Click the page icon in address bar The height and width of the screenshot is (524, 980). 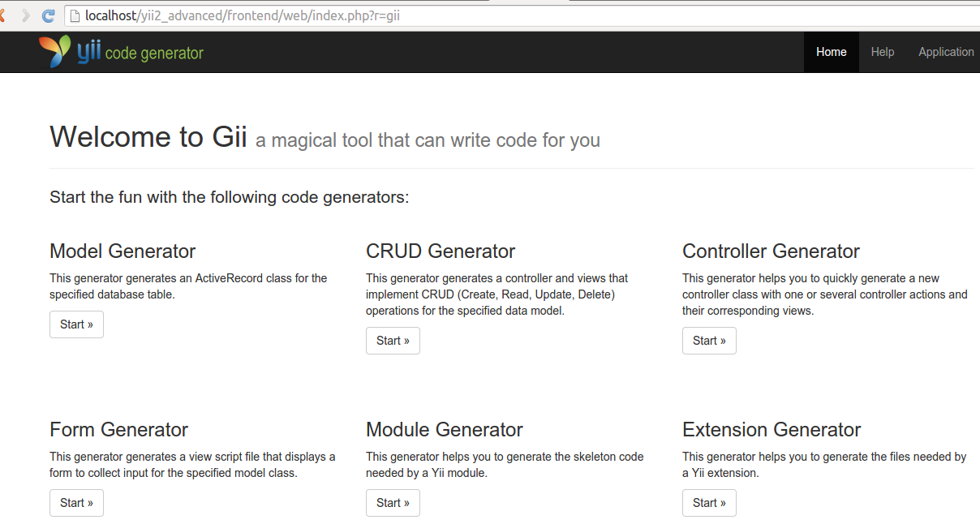(75, 15)
